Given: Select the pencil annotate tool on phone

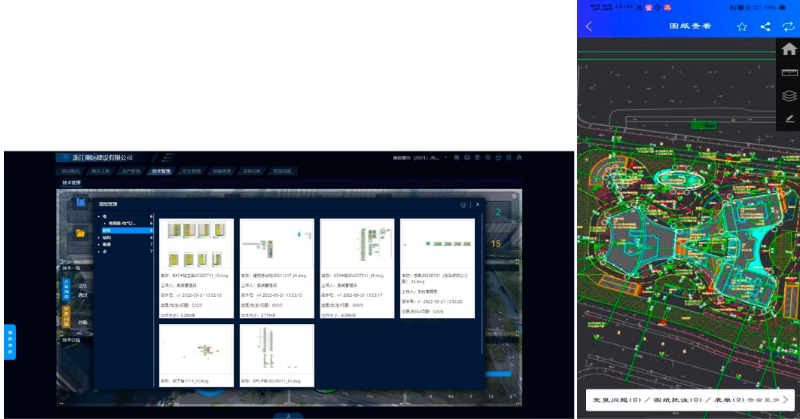Looking at the screenshot, I should pos(789,118).
